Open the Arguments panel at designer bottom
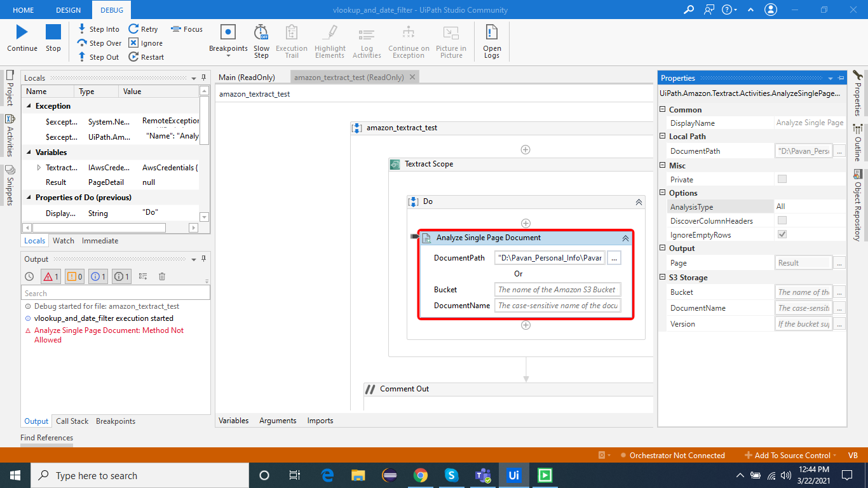 [278, 421]
